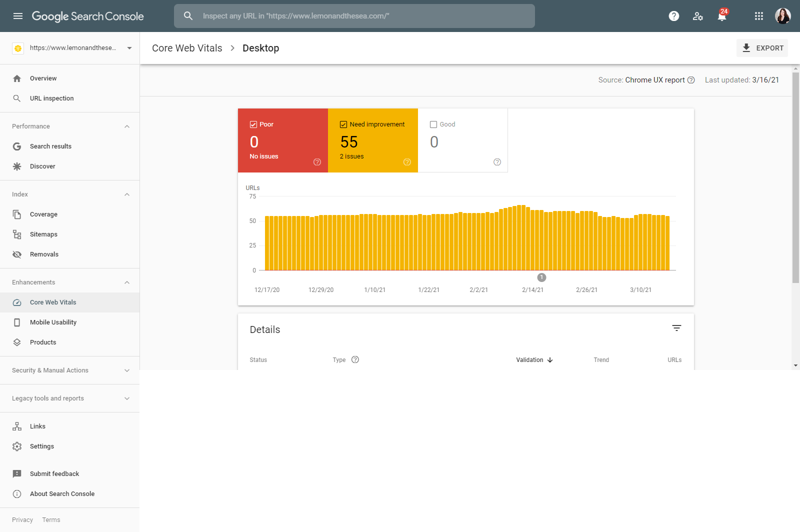Expand Legacy tools and reports section
This screenshot has width=800, height=532.
pos(127,398)
